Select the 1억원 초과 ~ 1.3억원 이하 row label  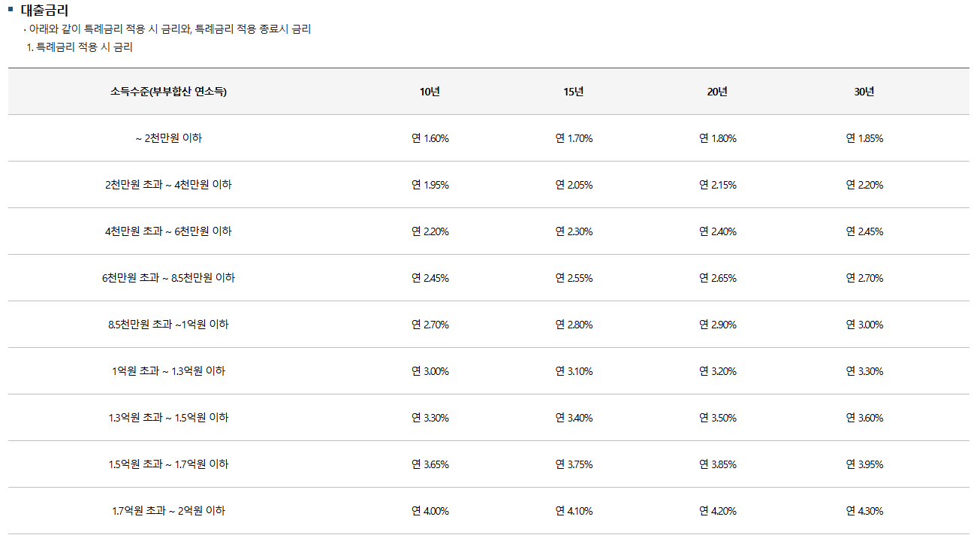click(x=168, y=371)
